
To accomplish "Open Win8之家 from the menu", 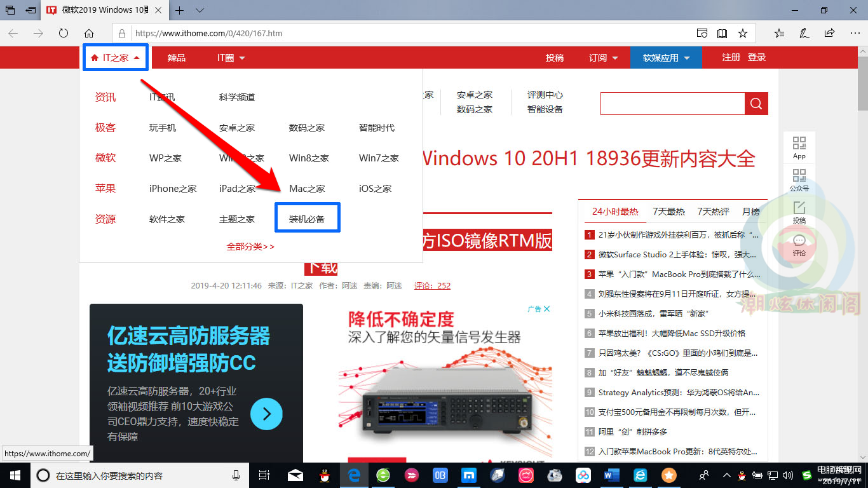I will coord(309,158).
